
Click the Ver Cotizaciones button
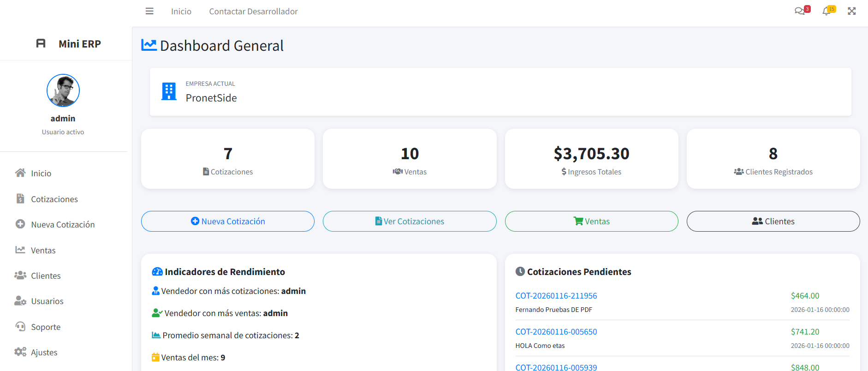(410, 221)
